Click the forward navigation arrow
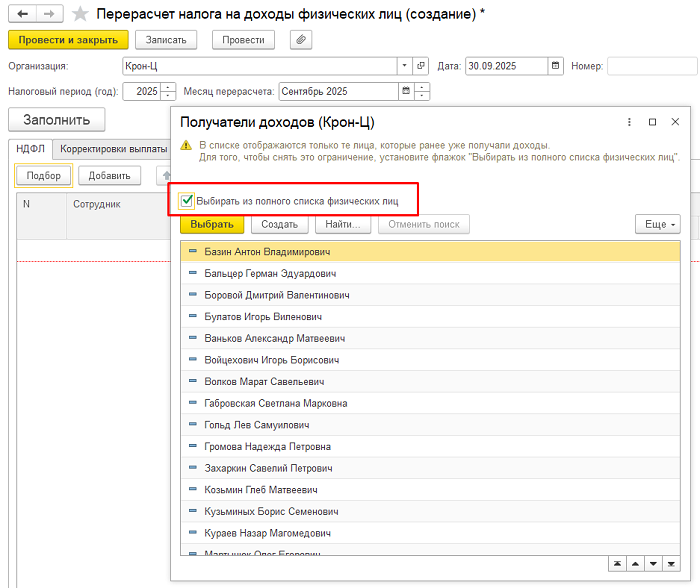Image resolution: width=700 pixels, height=588 pixels. click(x=47, y=14)
